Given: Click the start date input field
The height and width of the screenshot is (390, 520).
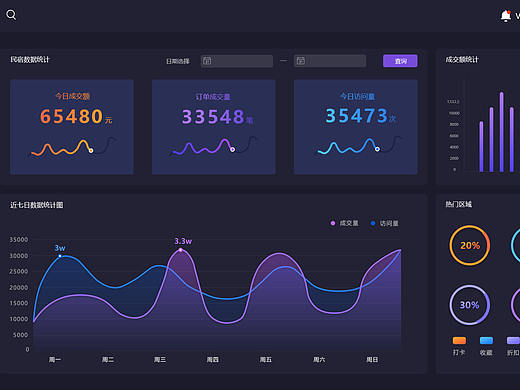Looking at the screenshot, I should [237, 61].
